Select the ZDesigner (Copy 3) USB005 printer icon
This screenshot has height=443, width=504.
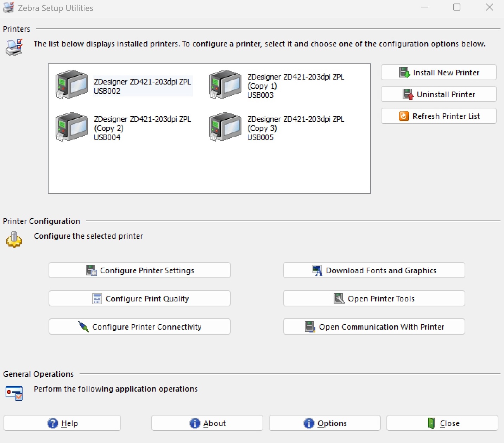(x=226, y=127)
